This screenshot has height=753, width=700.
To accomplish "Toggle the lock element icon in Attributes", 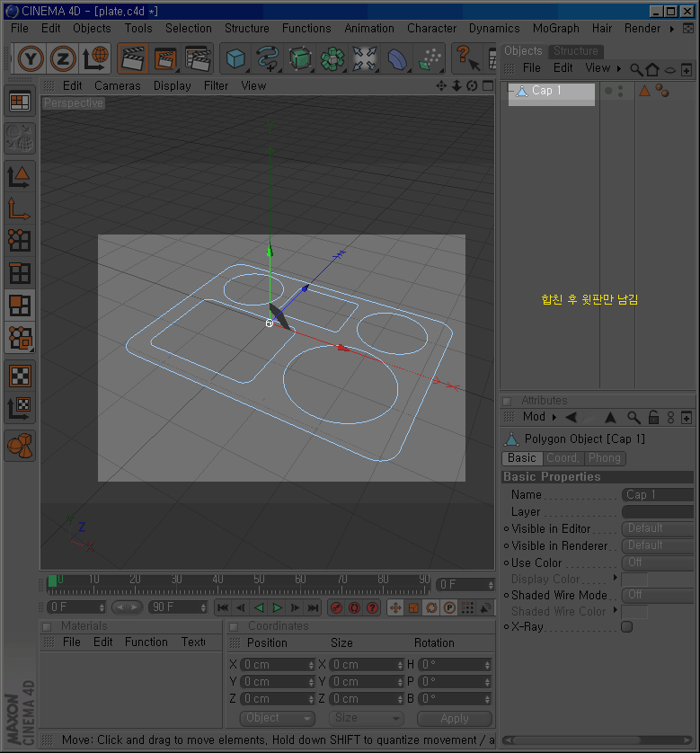I will [653, 417].
